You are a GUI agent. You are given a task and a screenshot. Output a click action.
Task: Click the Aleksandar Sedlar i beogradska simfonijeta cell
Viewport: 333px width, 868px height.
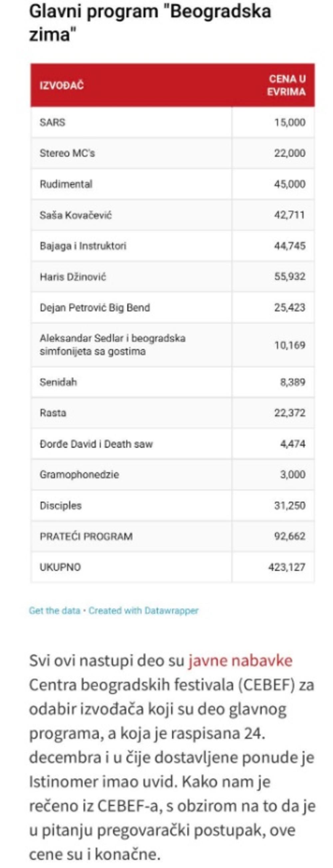(112, 345)
